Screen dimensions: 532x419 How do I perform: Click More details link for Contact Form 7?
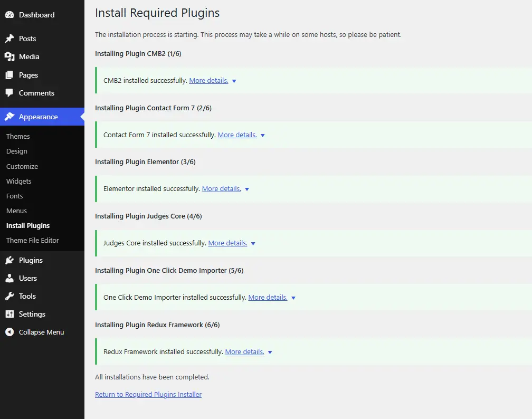237,135
